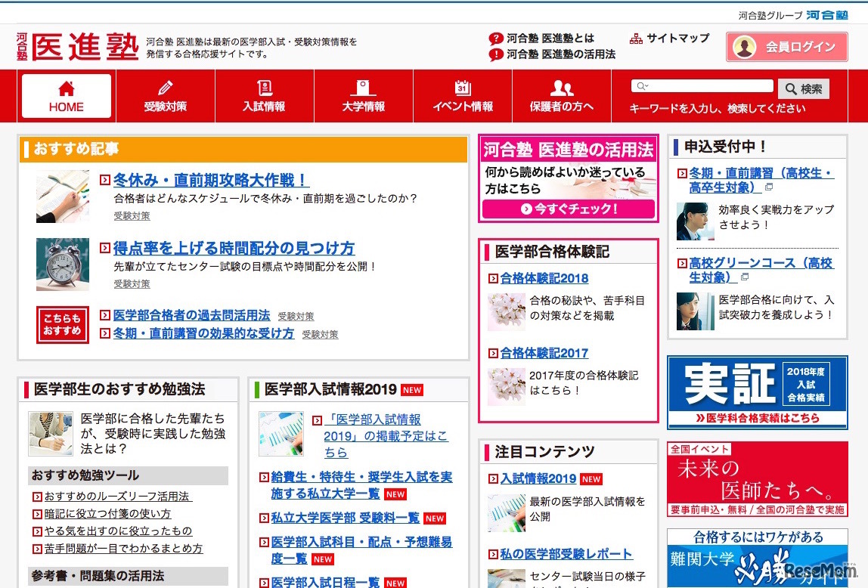
Task: Click external link icon after 生対象）
Action: coord(745,277)
